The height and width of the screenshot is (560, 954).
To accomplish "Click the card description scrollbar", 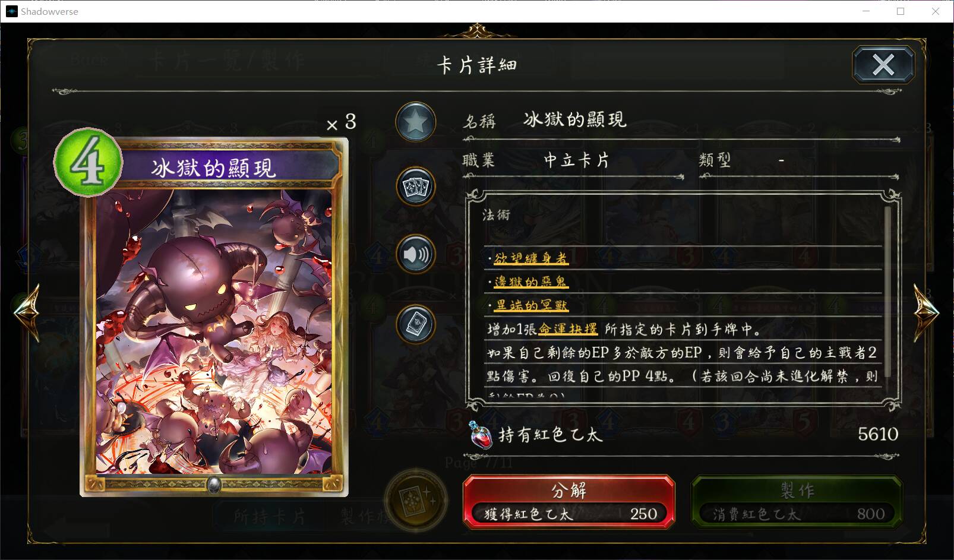I will coord(887,291).
